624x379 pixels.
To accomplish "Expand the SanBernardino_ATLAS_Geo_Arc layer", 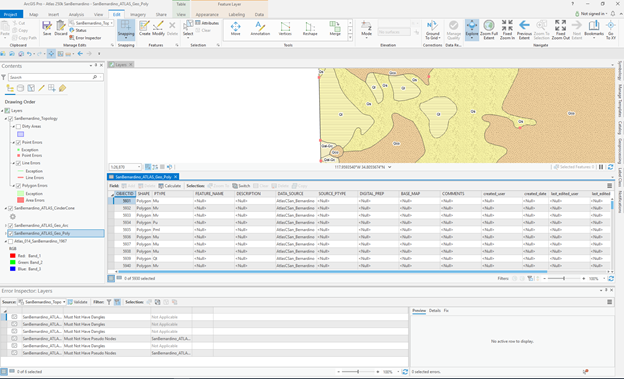I will (6, 226).
